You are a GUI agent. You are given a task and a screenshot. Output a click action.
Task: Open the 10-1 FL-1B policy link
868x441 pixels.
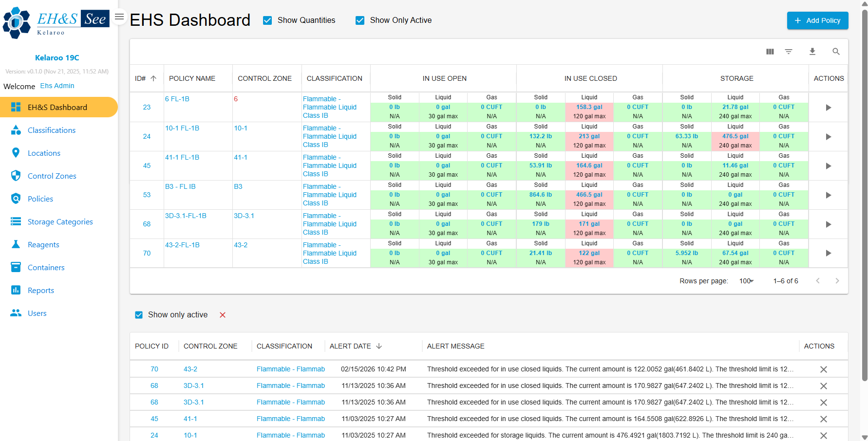point(182,128)
